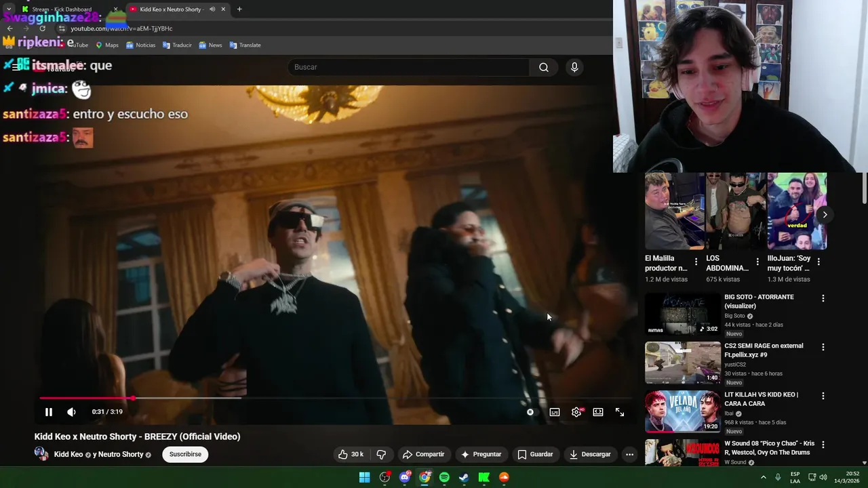Open options for W Sound 08 video
This screenshot has height=488, width=868.
[x=823, y=445]
